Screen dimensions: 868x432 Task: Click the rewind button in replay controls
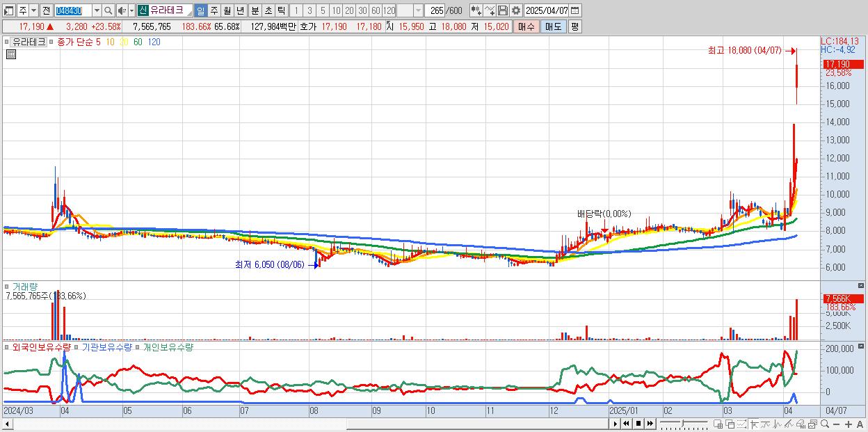coord(626,424)
